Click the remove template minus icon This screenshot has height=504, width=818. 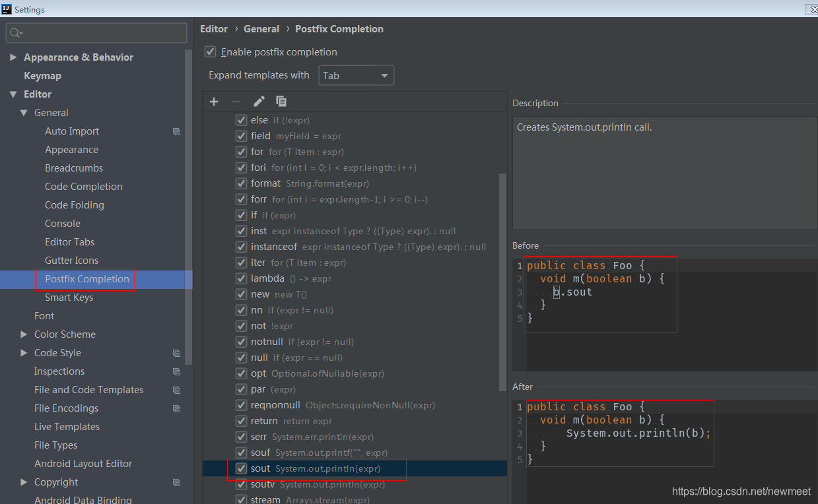tap(236, 102)
